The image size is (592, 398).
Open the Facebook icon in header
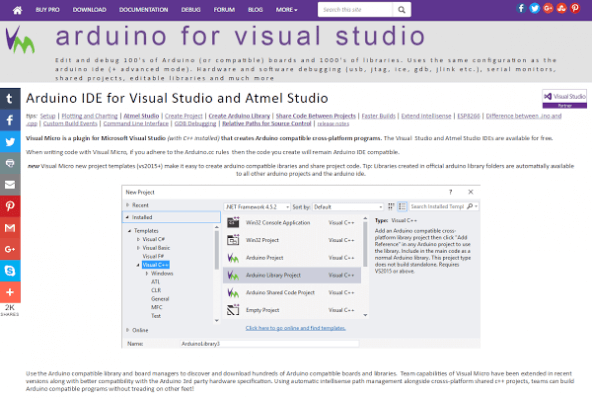(521, 8)
